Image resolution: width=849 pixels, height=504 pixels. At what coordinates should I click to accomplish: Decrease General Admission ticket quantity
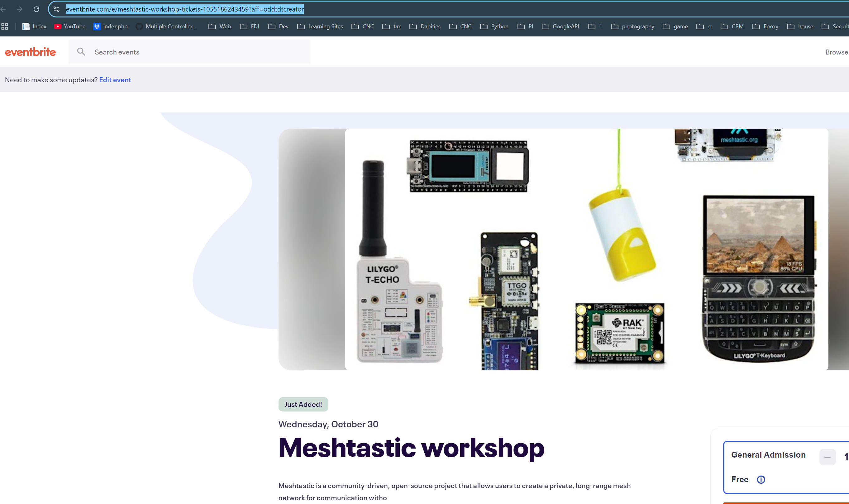pos(827,457)
